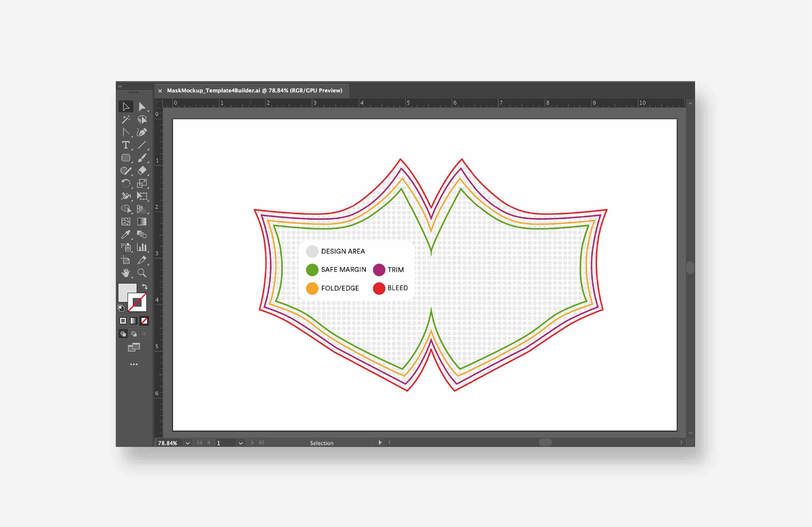Set paint mode to None
This screenshot has width=812, height=527.
[x=144, y=321]
